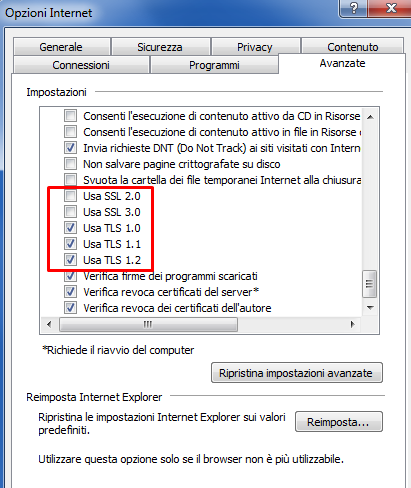Viewport: 411px width, 488px height.
Task: Go to the Programmi tab
Action: (x=214, y=65)
